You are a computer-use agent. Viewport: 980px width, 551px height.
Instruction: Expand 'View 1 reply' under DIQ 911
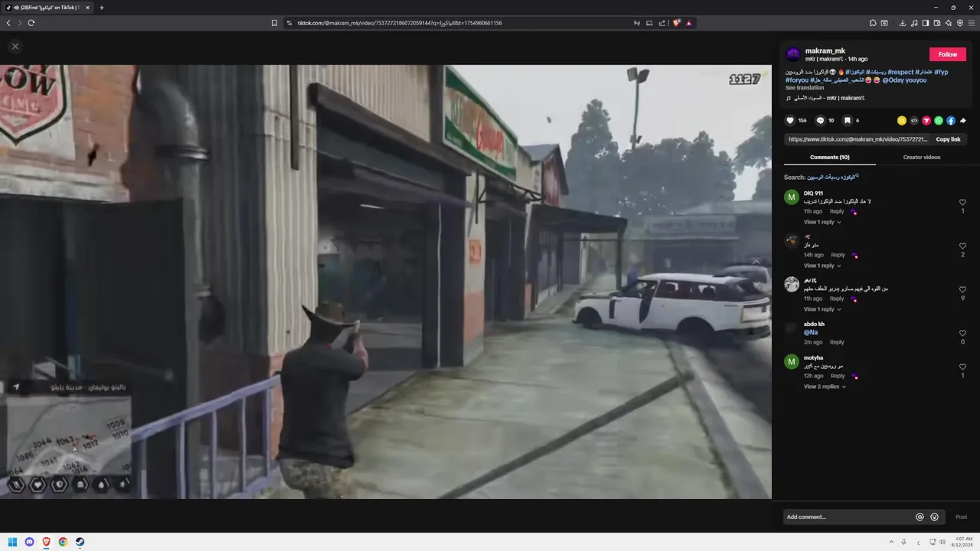click(x=822, y=222)
